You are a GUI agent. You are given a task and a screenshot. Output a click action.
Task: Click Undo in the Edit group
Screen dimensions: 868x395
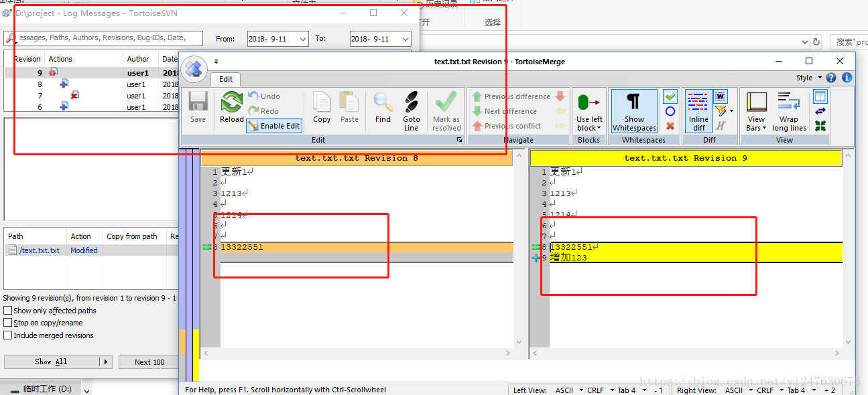pos(264,96)
